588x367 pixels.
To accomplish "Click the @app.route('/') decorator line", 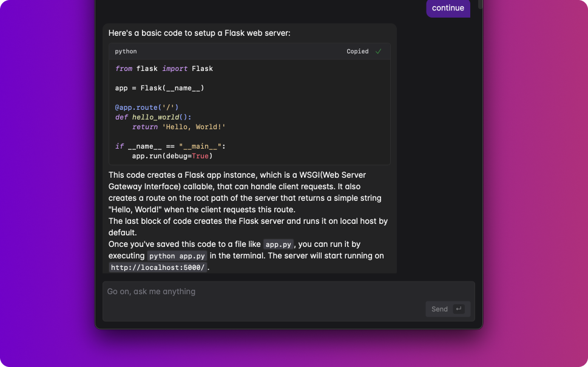I will click(x=147, y=107).
